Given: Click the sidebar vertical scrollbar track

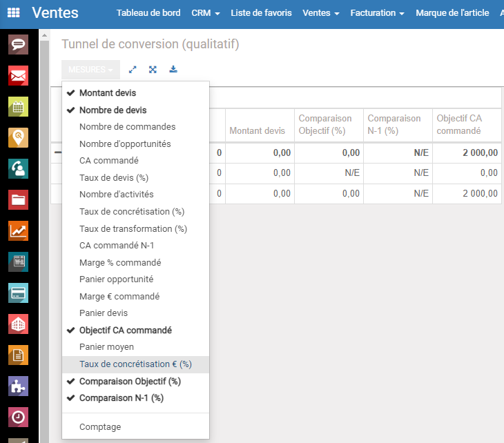Looking at the screenshot, I should click(x=44, y=241).
